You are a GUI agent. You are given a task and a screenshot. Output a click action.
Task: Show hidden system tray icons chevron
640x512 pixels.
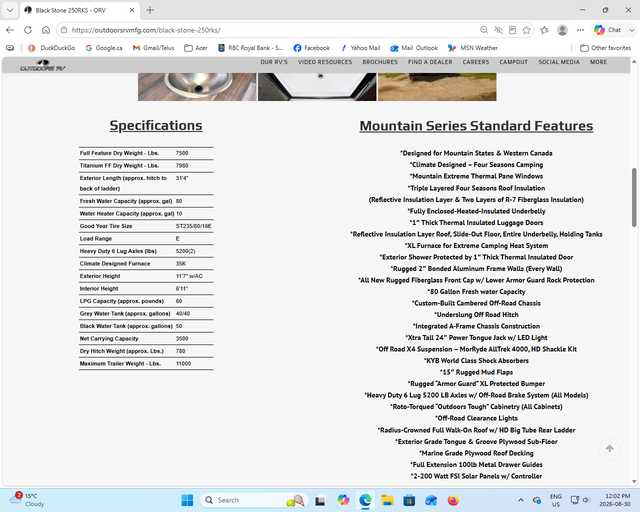coord(521,500)
